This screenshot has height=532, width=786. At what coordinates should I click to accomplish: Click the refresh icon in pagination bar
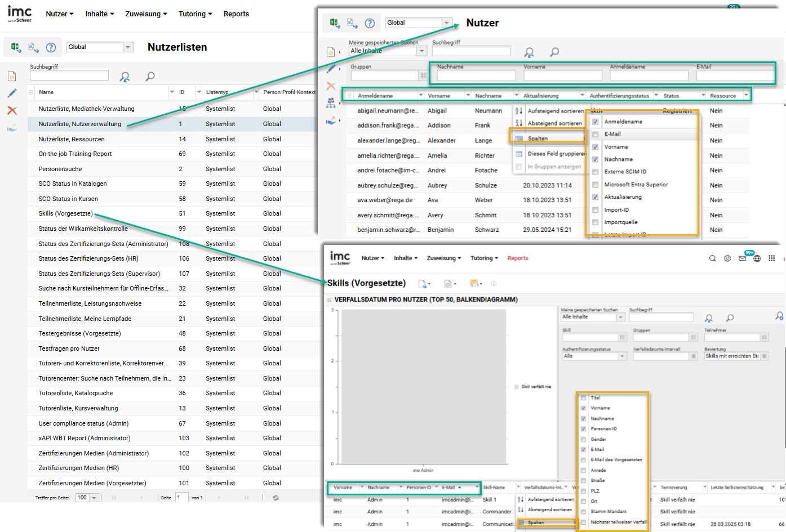276,498
